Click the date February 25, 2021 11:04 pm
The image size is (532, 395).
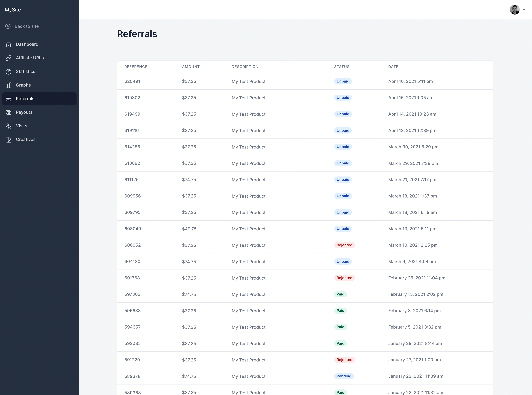417,278
